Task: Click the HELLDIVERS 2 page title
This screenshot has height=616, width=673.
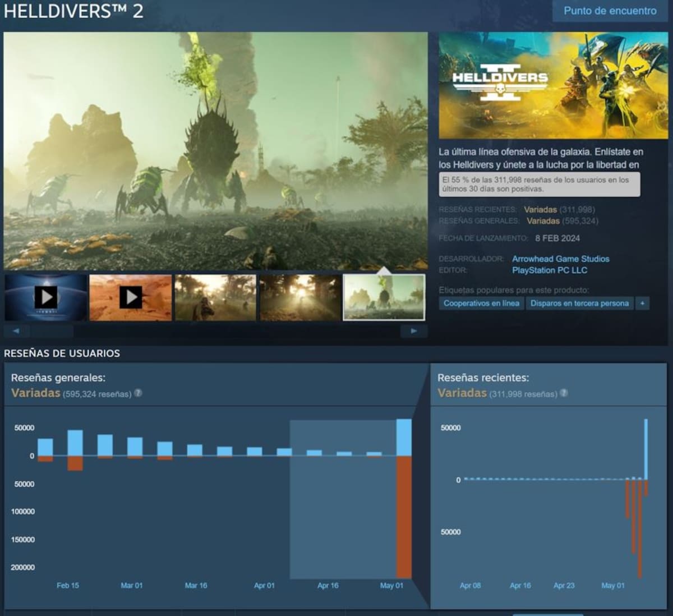Action: (73, 11)
